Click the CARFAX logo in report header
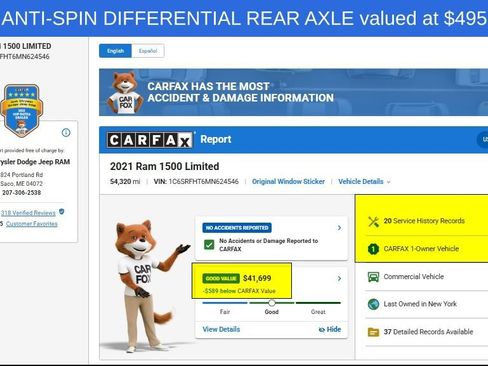This screenshot has height=366, width=488. point(150,140)
